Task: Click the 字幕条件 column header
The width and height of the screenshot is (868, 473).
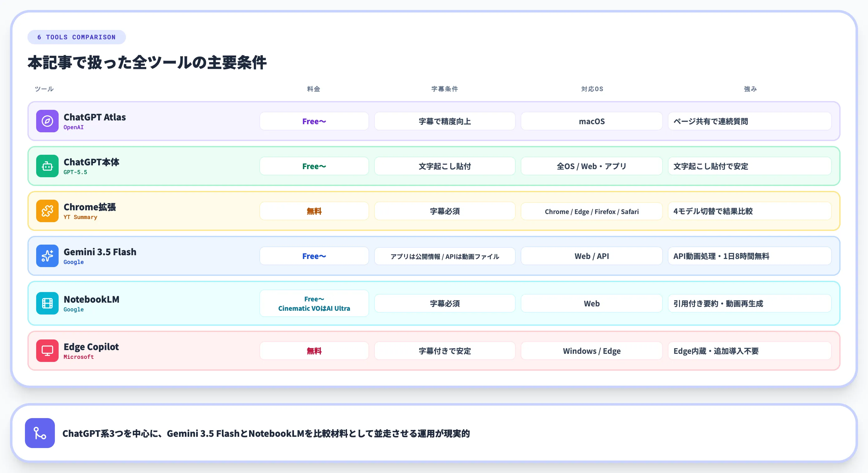Action: coord(445,89)
